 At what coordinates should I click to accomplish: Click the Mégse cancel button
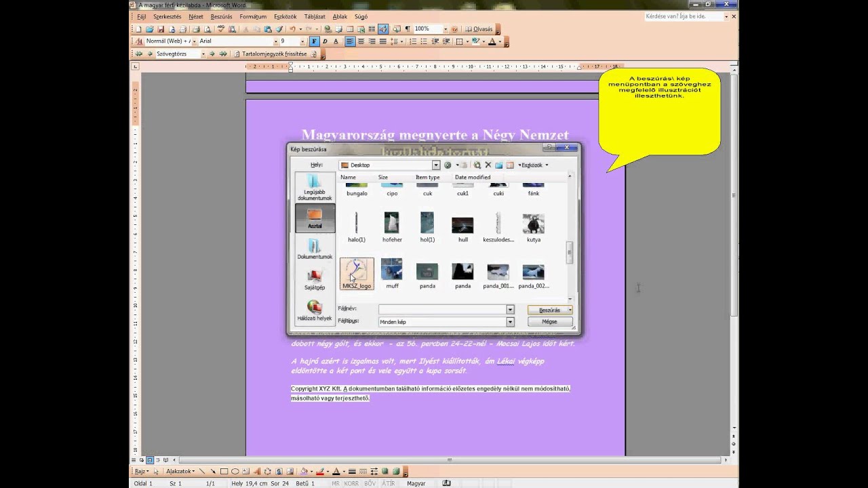(x=550, y=322)
